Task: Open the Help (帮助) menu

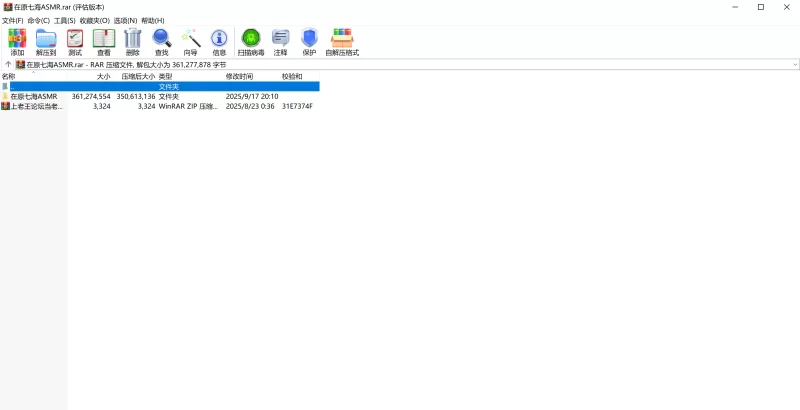Action: [153, 20]
